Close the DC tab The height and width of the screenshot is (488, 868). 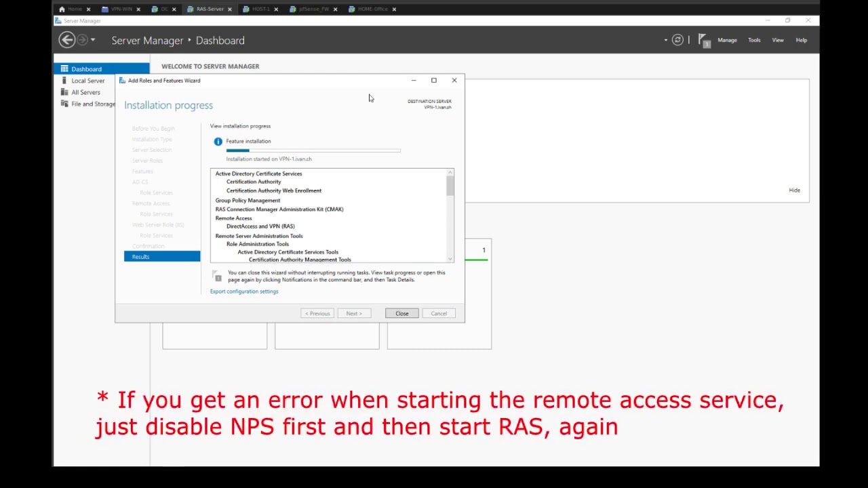(x=174, y=9)
